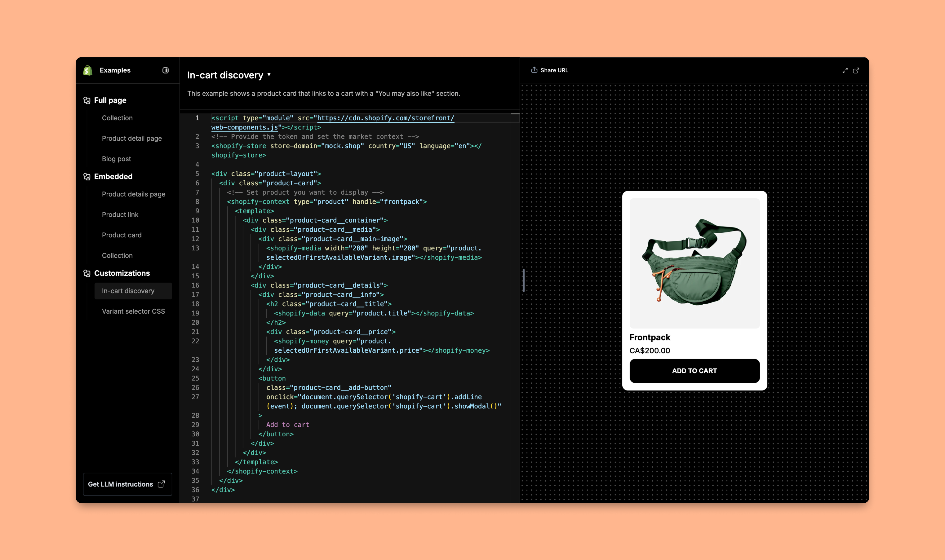Open the Product card example
The image size is (945, 560).
coord(122,235)
